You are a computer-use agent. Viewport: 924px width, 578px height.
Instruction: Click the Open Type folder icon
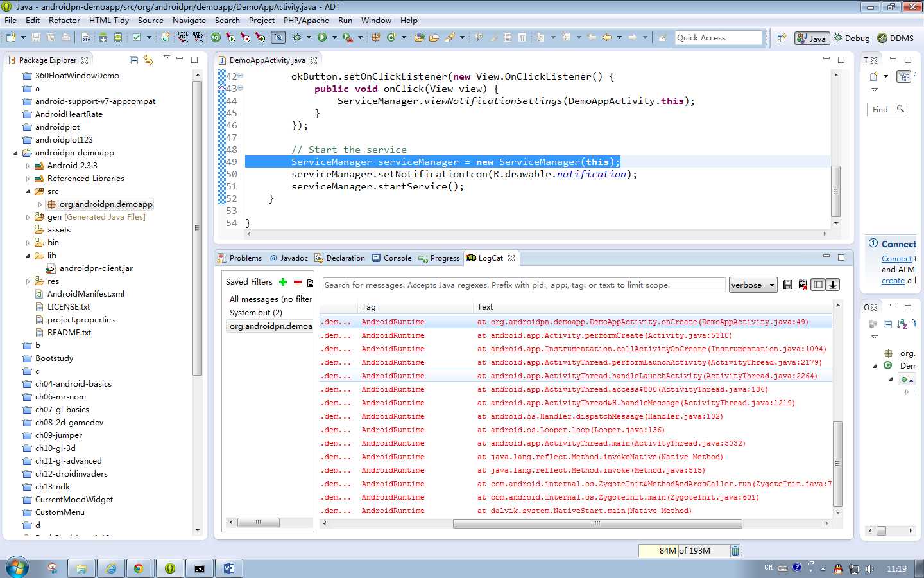click(419, 38)
